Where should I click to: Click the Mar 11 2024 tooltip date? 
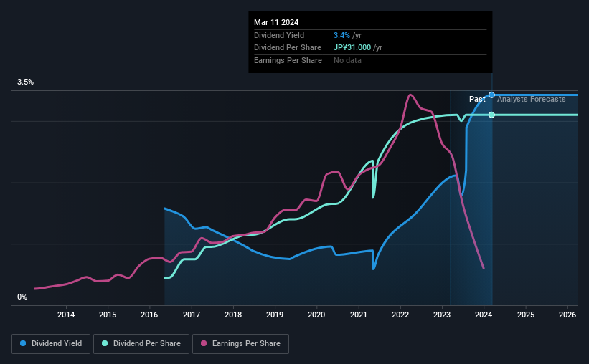pyautogui.click(x=276, y=22)
